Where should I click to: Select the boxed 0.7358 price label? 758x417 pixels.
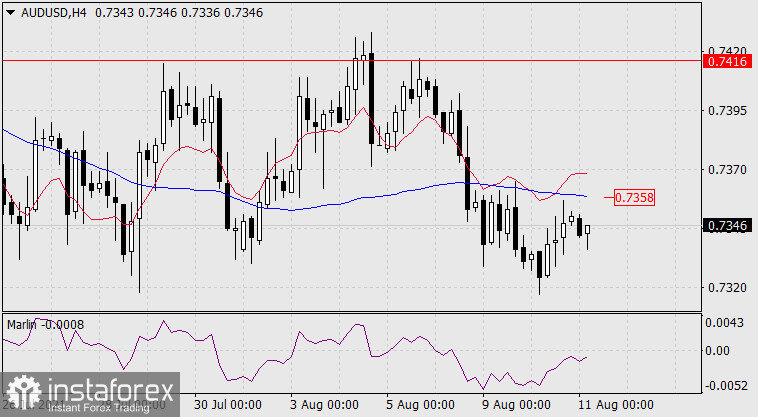pyautogui.click(x=634, y=198)
